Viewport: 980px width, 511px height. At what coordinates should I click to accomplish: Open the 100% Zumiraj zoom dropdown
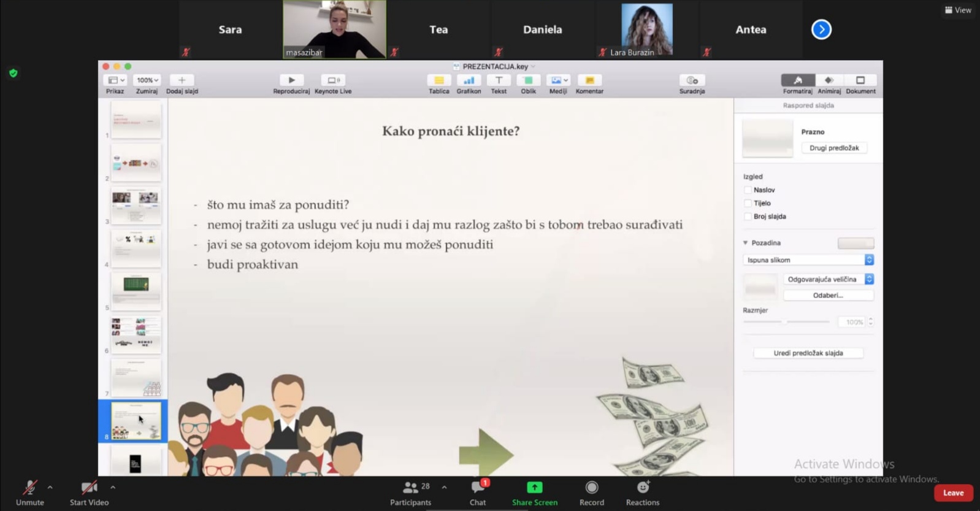pyautogui.click(x=147, y=80)
